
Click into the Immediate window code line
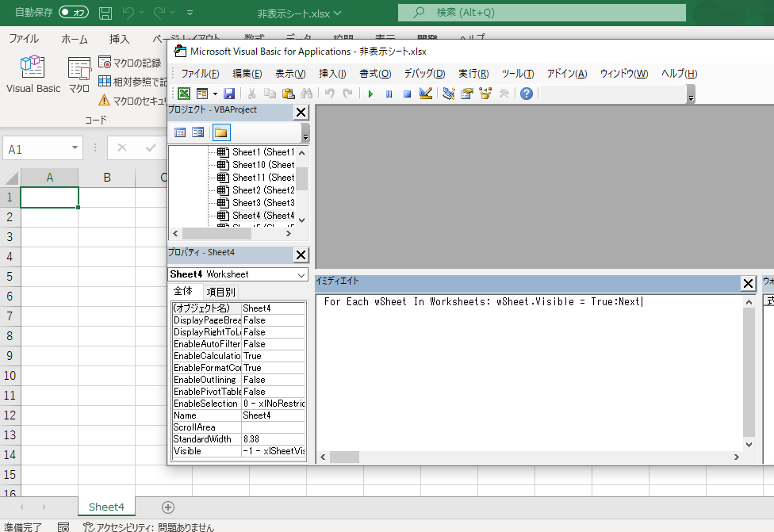tap(483, 301)
